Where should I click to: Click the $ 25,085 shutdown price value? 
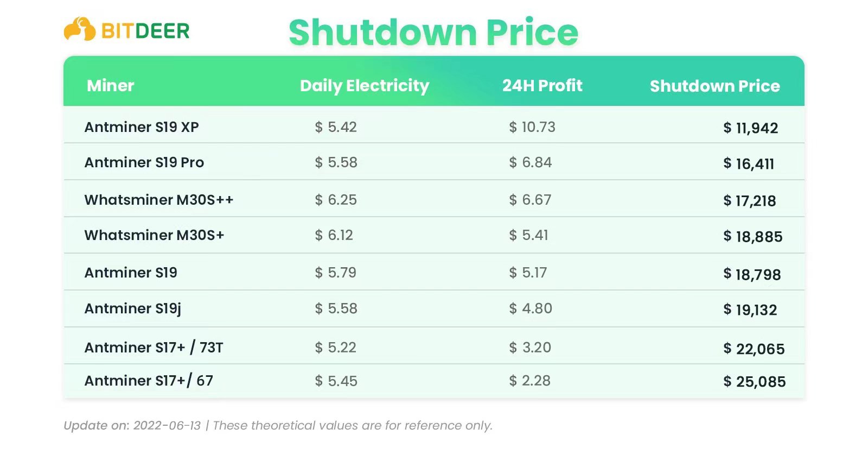pos(755,382)
